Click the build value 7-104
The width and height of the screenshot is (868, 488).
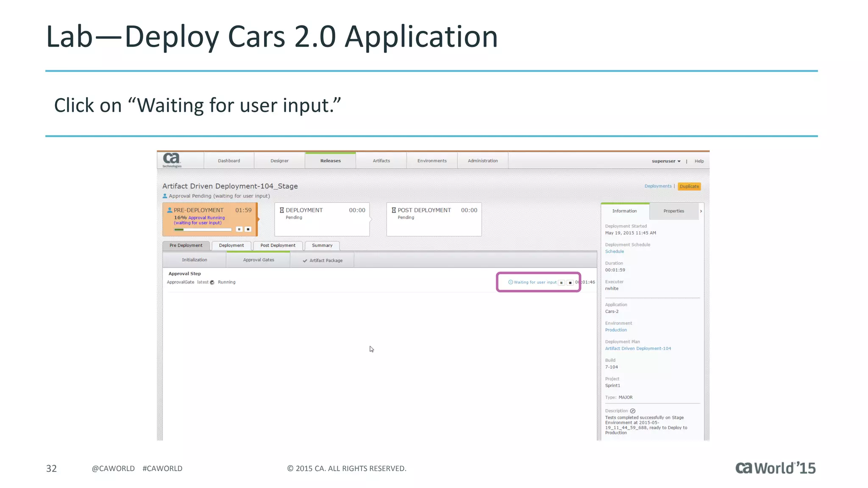pyautogui.click(x=611, y=367)
